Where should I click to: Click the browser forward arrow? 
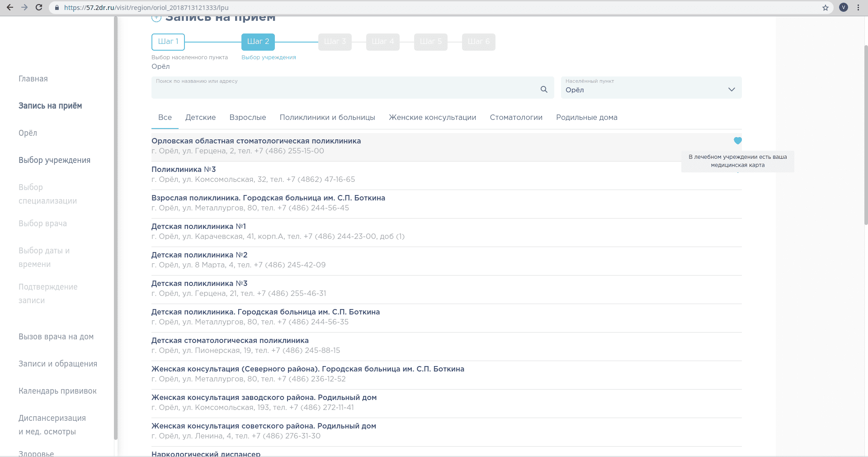[x=24, y=8]
